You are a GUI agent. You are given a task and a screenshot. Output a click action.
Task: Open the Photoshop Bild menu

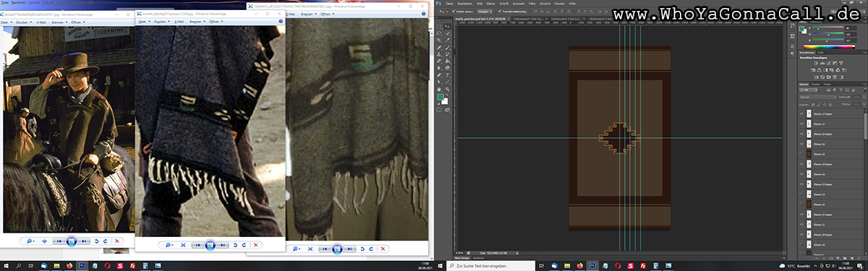(479, 4)
